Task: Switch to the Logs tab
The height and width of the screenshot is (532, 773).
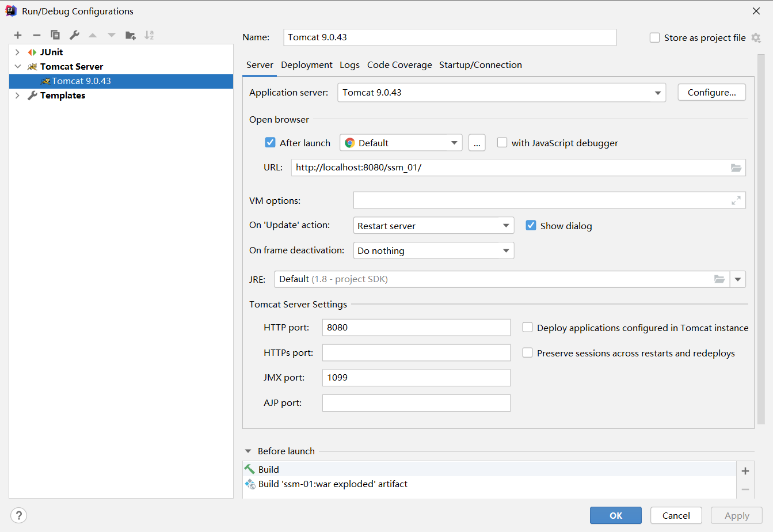Action: click(349, 65)
